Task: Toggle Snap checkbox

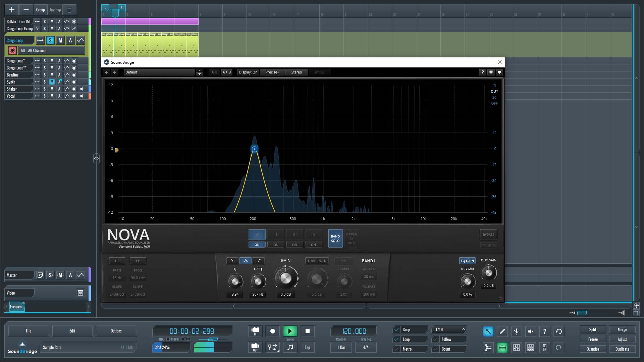Action: tap(396, 329)
